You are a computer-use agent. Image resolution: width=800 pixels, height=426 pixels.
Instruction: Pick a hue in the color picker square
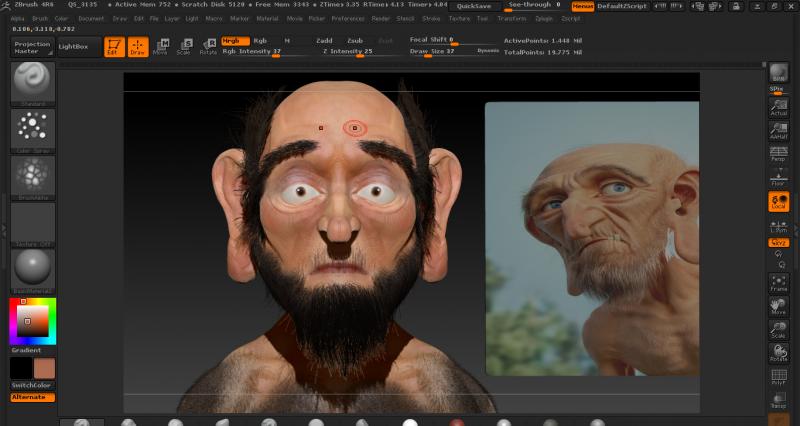33,321
